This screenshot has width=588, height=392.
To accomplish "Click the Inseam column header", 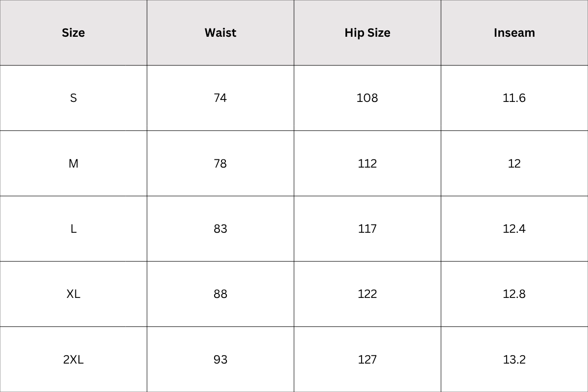I will (x=514, y=33).
